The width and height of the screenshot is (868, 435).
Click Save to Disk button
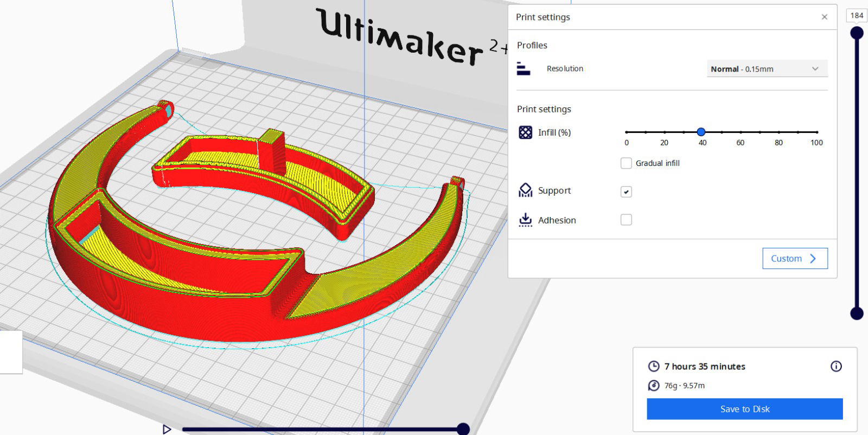[x=745, y=409]
